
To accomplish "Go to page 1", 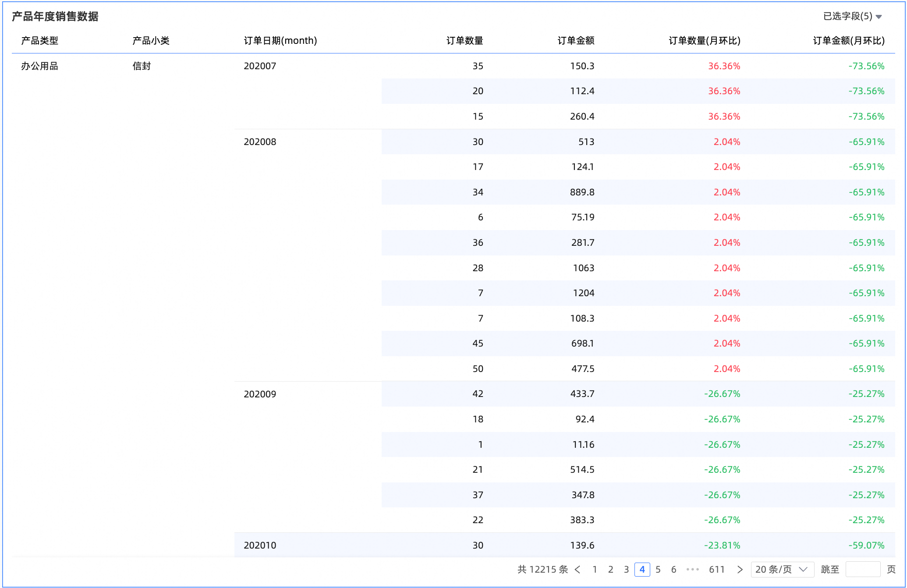I will tap(595, 569).
